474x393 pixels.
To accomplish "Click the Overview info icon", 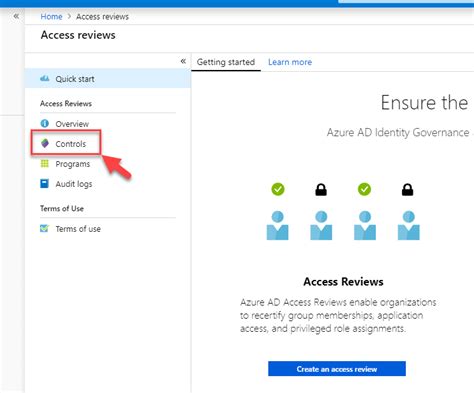I will pyautogui.click(x=45, y=123).
